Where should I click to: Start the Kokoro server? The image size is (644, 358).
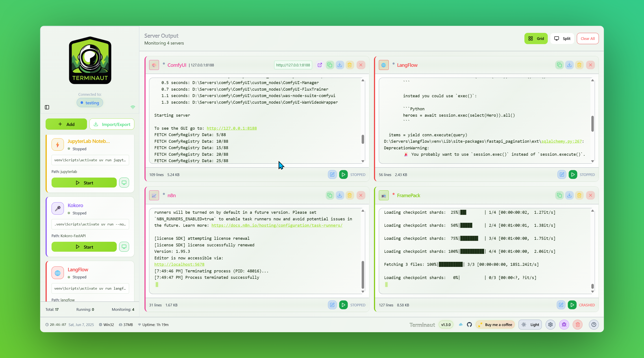(84, 247)
